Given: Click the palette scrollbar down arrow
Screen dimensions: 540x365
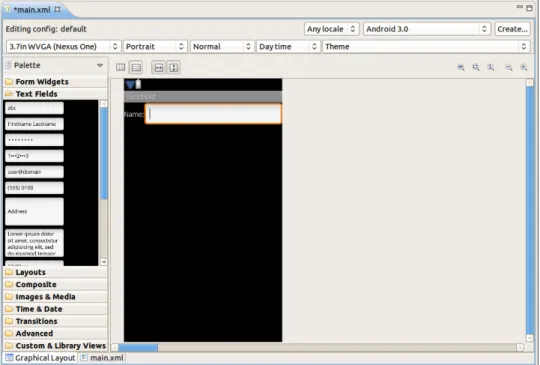Looking at the screenshot, I should (x=104, y=262).
